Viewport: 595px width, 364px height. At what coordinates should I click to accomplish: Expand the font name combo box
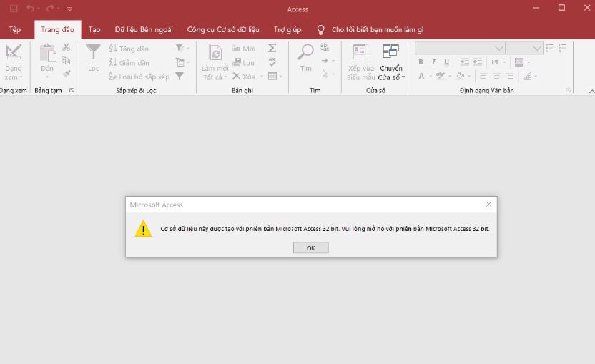[498, 48]
